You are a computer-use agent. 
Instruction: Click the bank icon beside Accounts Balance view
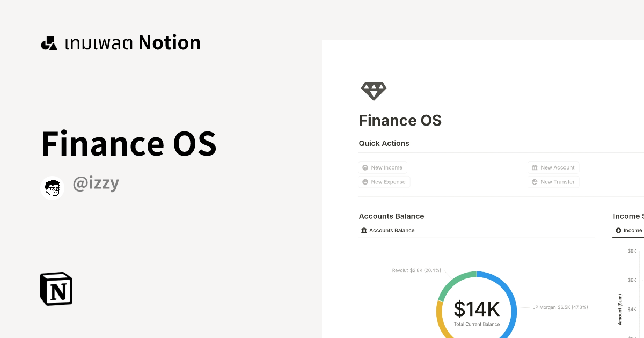tap(364, 230)
